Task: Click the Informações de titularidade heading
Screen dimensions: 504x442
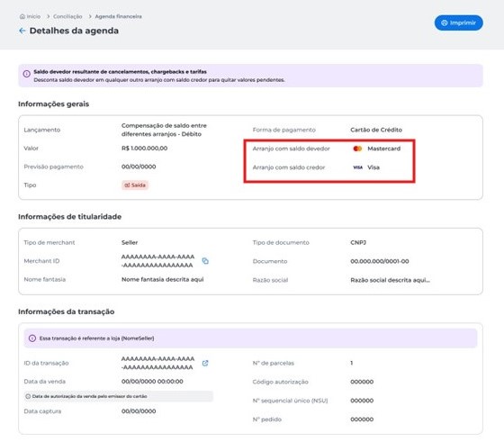Action: 70,217
